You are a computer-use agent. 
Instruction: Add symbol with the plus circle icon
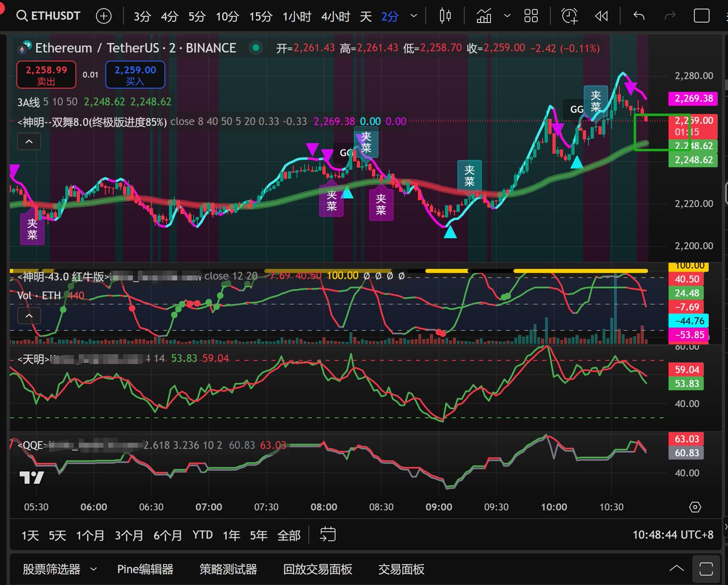[x=104, y=16]
